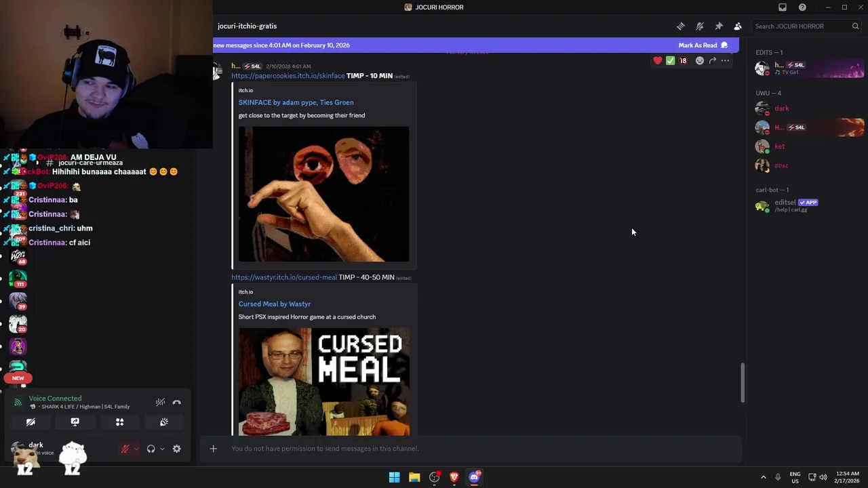Open the soundboard icon
Screen dimensions: 868x488
coord(164,422)
